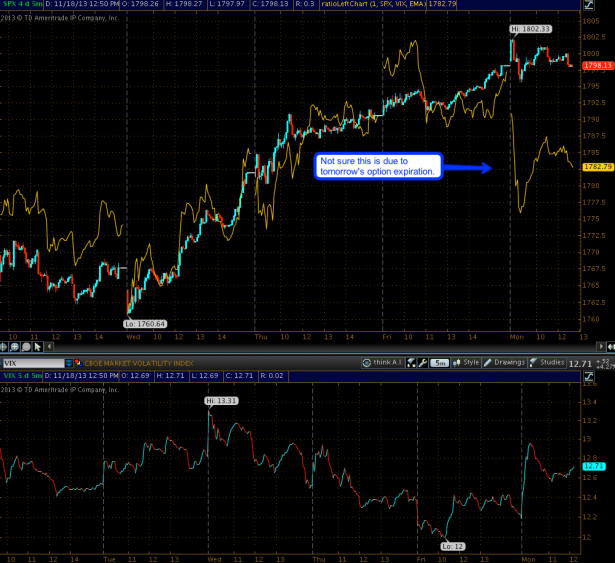Viewport: 615px width, 563px height.
Task: Open the think A.I. tool
Action: (386, 362)
